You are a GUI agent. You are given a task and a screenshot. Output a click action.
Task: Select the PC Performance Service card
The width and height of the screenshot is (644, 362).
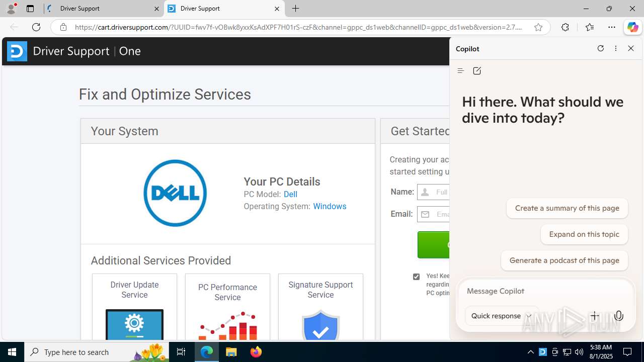tap(227, 307)
